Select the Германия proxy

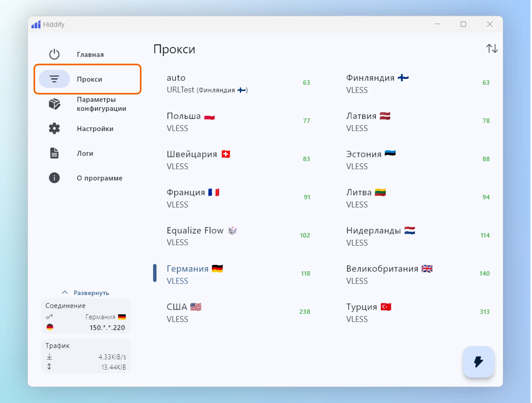(x=232, y=274)
